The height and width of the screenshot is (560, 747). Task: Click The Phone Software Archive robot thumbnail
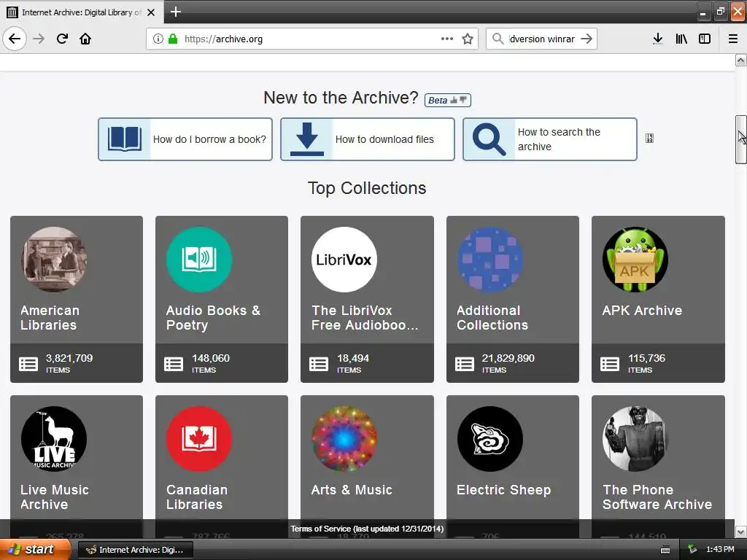click(x=635, y=438)
